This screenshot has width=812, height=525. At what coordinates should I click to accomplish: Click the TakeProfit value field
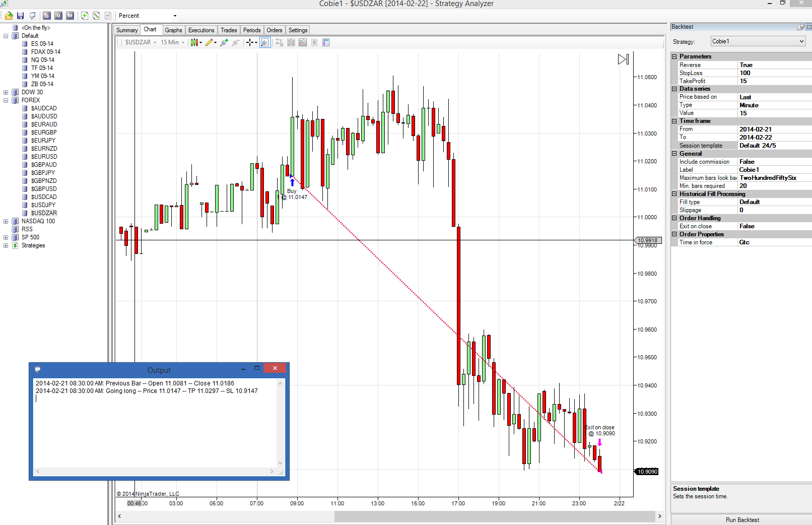pyautogui.click(x=775, y=81)
